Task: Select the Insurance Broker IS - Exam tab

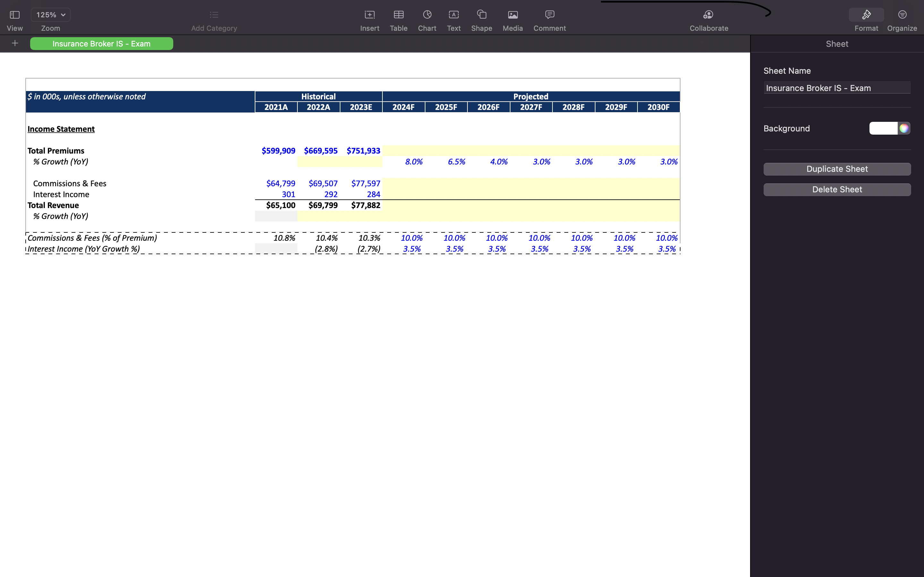Action: coord(102,44)
